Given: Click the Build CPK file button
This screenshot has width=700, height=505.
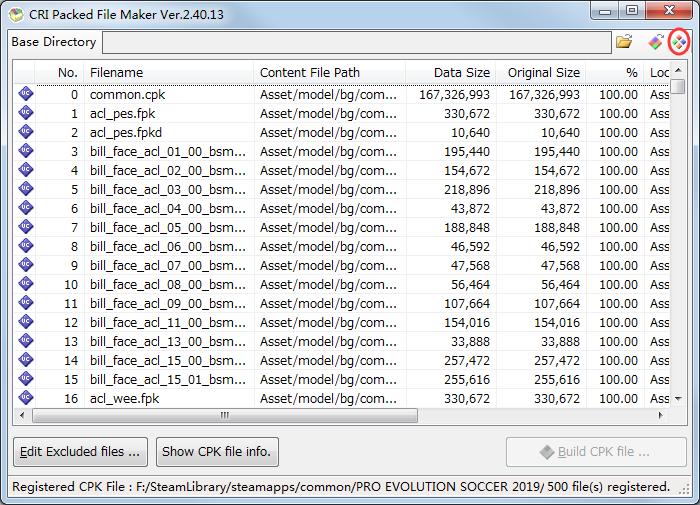Looking at the screenshot, I should tap(596, 452).
